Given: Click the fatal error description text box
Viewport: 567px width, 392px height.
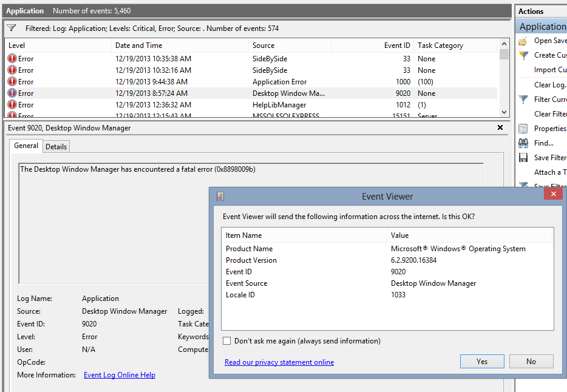Looking at the screenshot, I should click(251, 223).
